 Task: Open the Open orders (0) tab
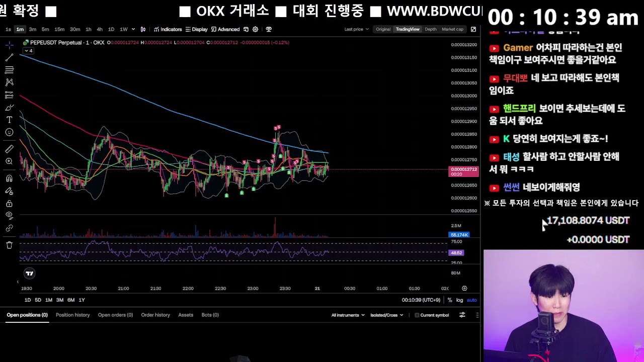tap(115, 315)
